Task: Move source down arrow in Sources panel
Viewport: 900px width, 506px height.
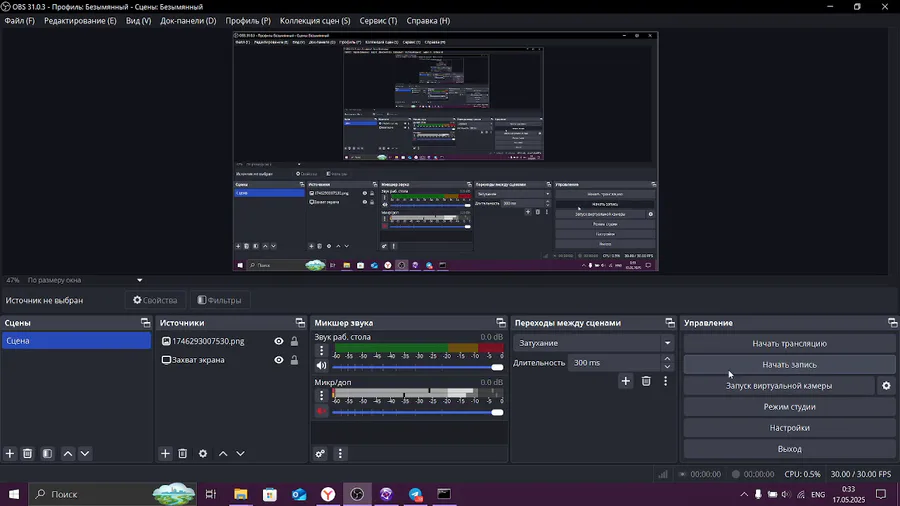Action: [240, 453]
